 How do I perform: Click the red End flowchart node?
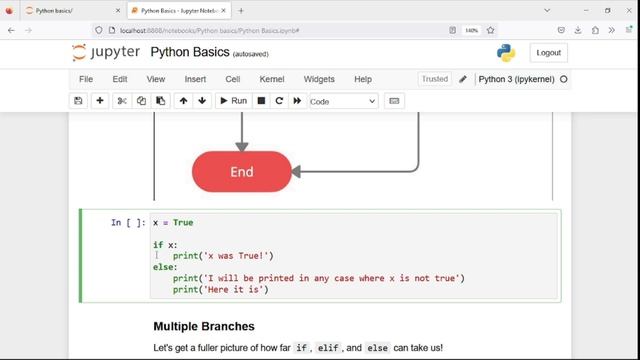tap(242, 171)
